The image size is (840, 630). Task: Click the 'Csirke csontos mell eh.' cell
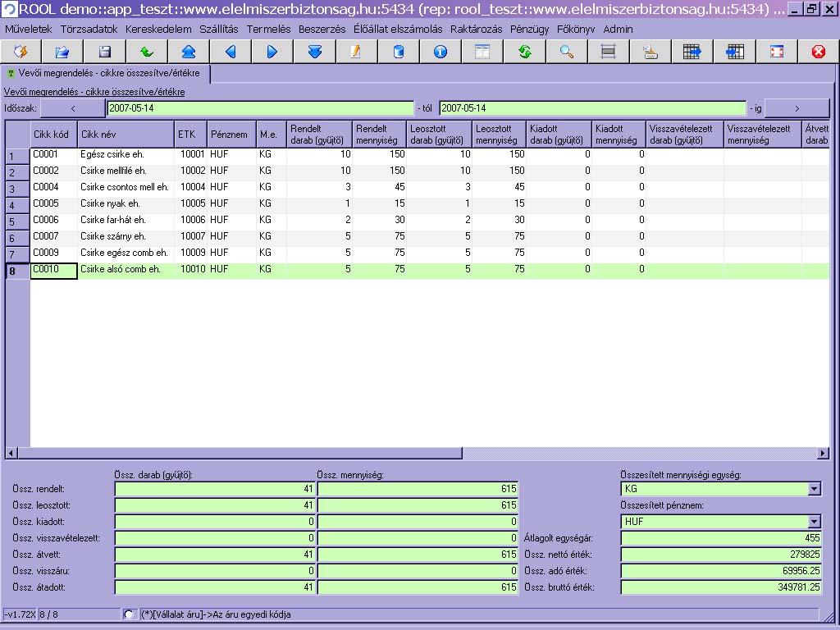pos(126,187)
